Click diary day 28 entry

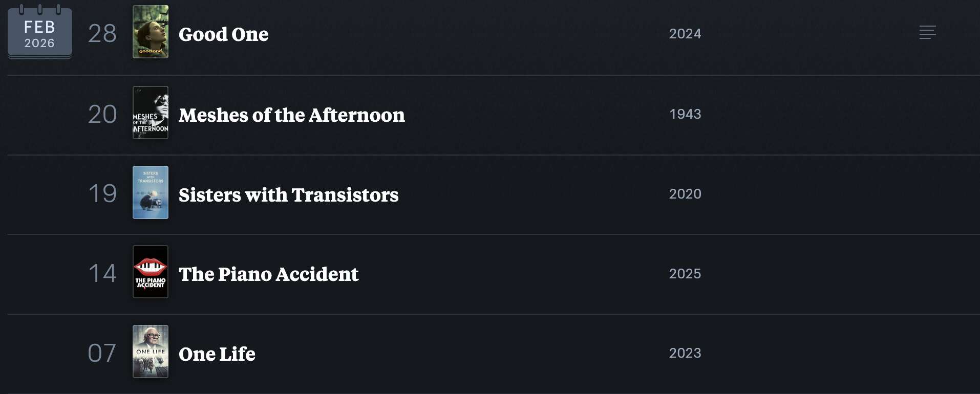click(x=102, y=34)
